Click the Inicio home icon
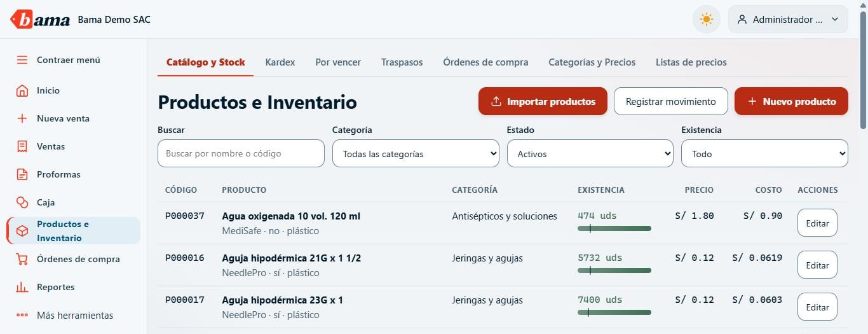This screenshot has height=334, width=868. point(22,90)
